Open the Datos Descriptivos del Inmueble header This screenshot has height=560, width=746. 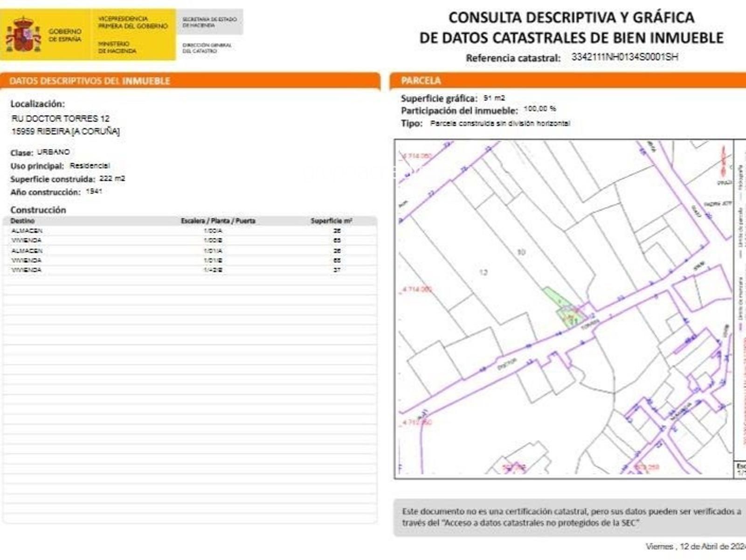coord(90,81)
